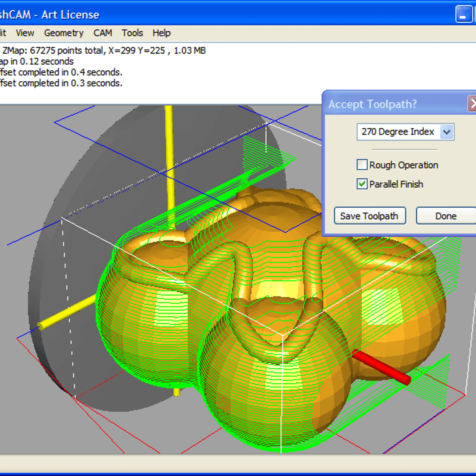Open the Tools menu

click(x=132, y=33)
